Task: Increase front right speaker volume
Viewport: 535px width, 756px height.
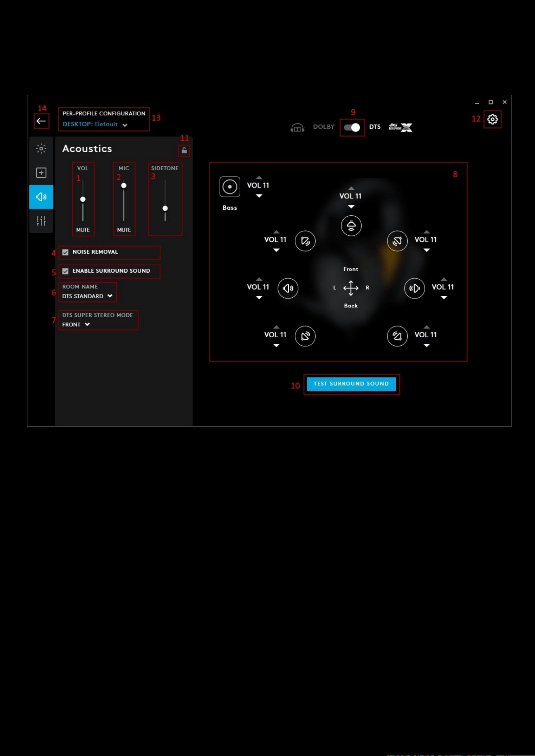Action: click(427, 232)
